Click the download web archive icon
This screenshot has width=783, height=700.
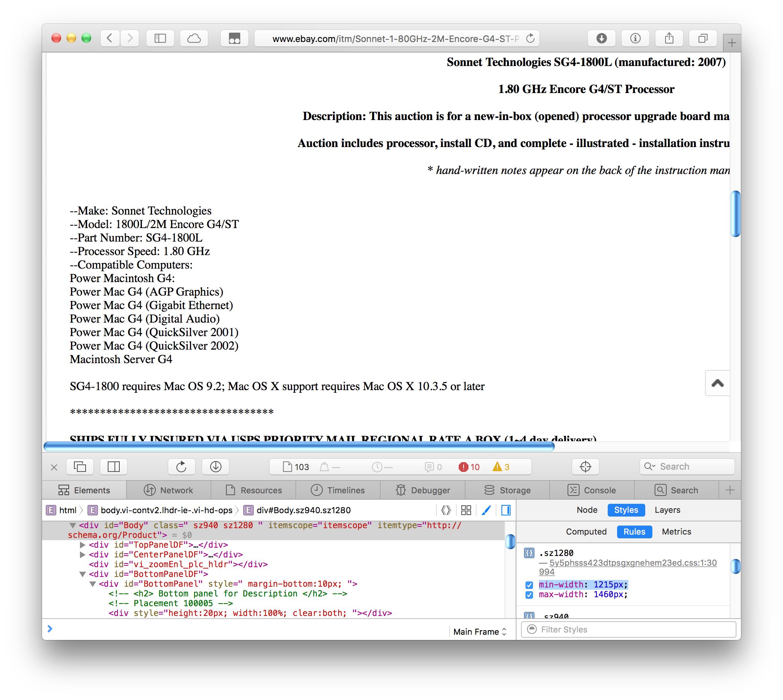[x=215, y=467]
